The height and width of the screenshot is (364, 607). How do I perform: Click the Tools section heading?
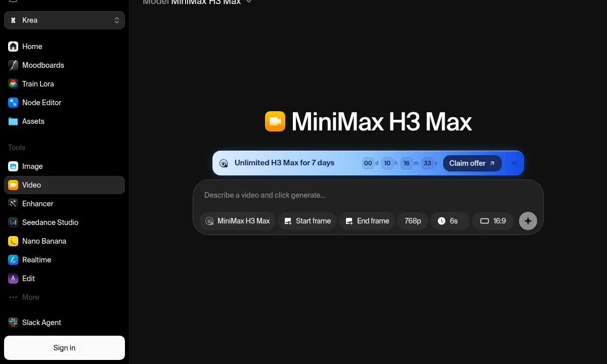click(x=17, y=148)
